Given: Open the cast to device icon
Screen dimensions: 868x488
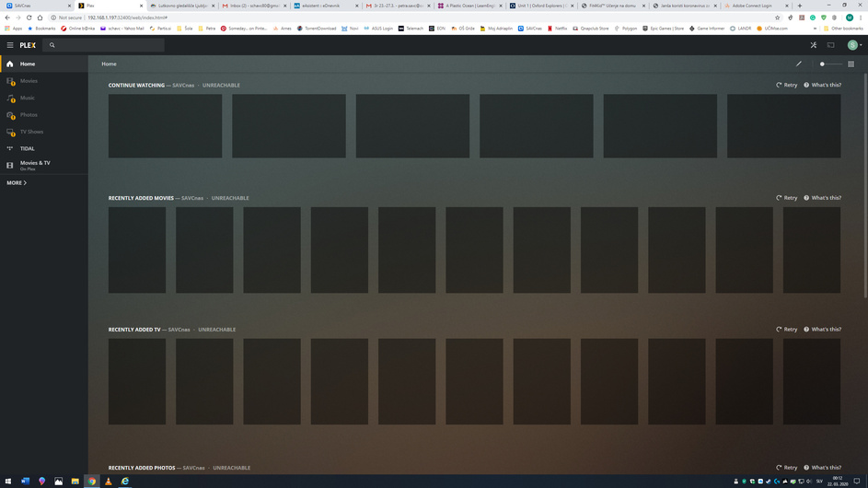Looking at the screenshot, I should coord(831,45).
